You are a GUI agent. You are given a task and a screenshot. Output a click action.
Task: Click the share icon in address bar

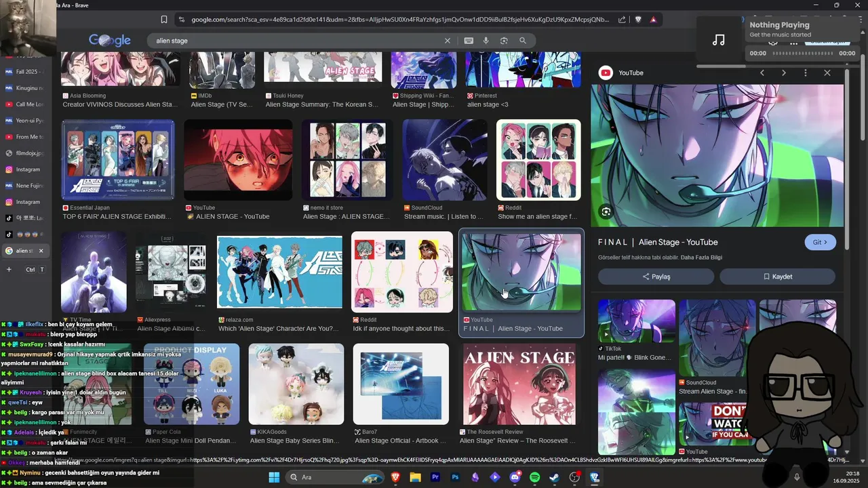point(622,20)
